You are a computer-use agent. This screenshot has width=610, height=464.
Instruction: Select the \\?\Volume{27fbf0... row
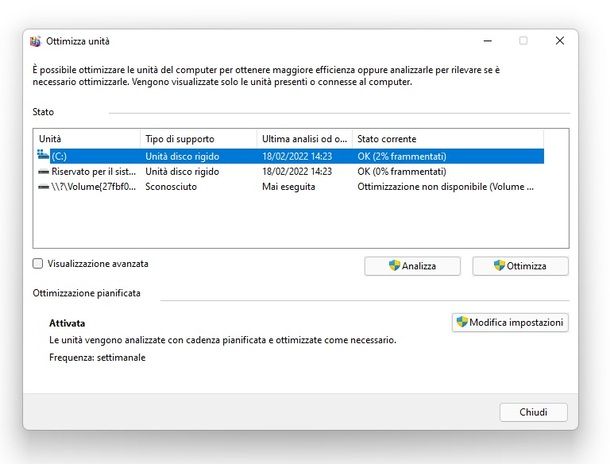pos(289,187)
